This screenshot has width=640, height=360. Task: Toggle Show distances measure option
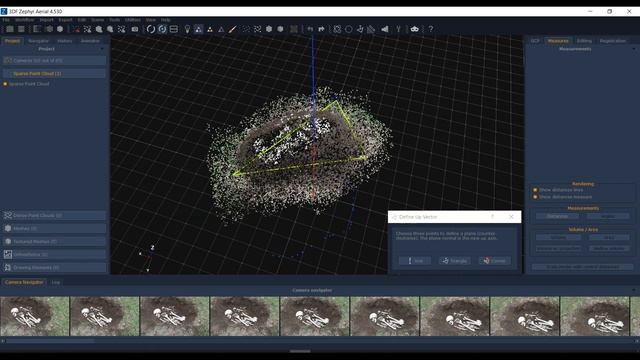(535, 197)
